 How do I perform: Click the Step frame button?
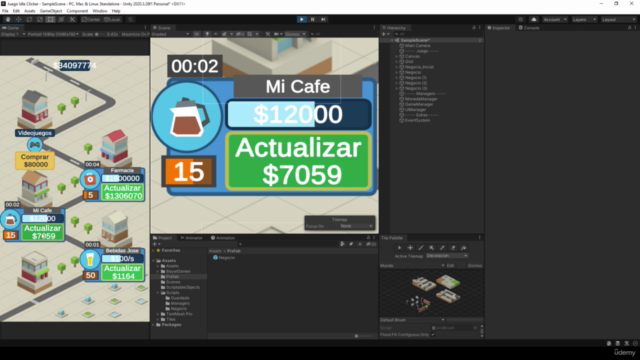[x=323, y=19]
